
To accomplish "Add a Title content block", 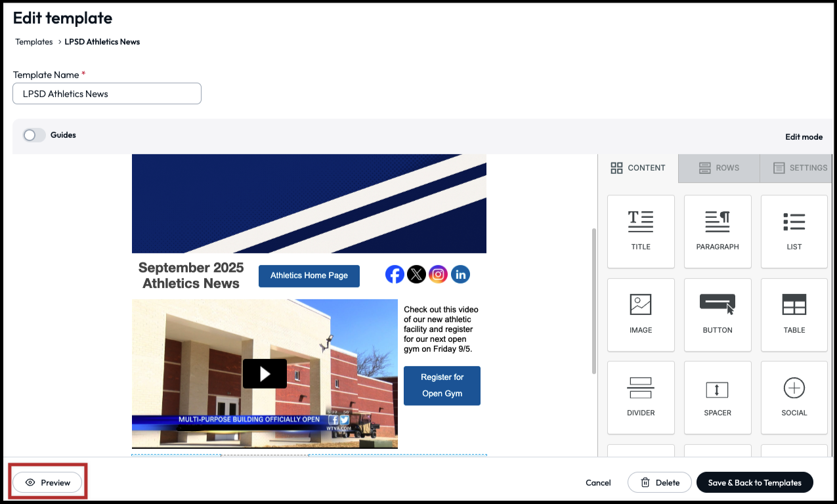I will point(641,231).
